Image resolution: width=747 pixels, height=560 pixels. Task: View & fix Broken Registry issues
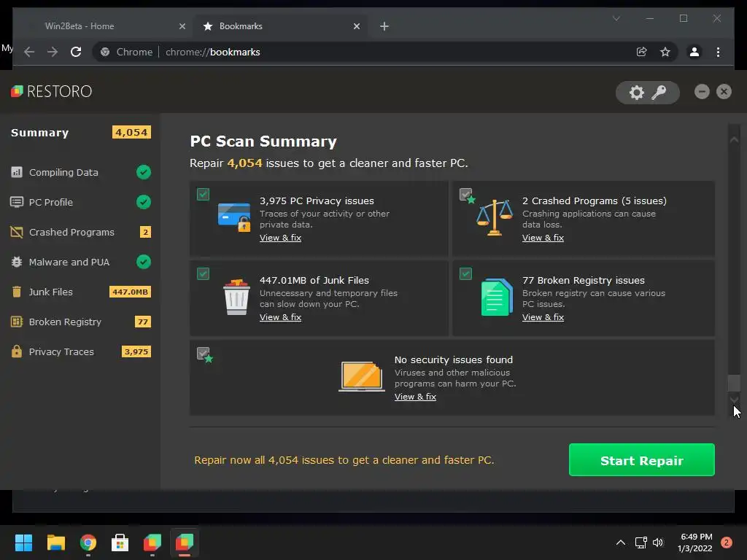coord(543,317)
